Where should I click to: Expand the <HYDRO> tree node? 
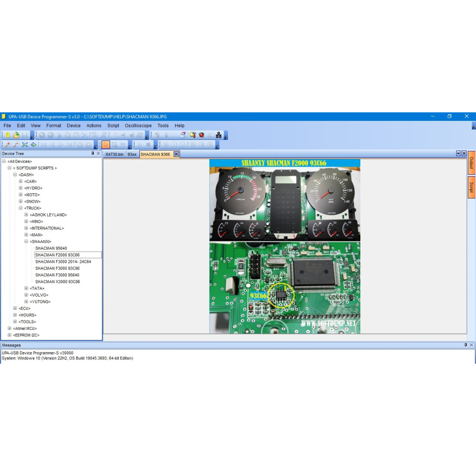click(20, 188)
